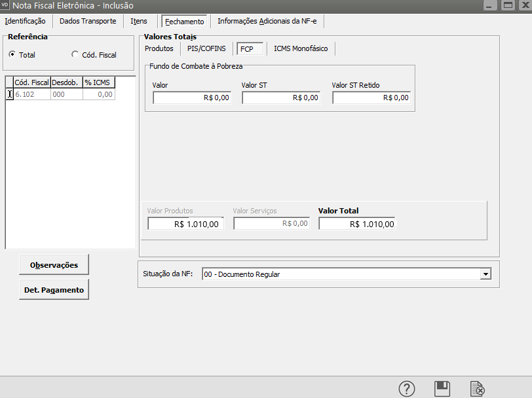Open Informações Adicionais da NF-e tab
The width and height of the screenshot is (532, 398).
click(x=267, y=21)
